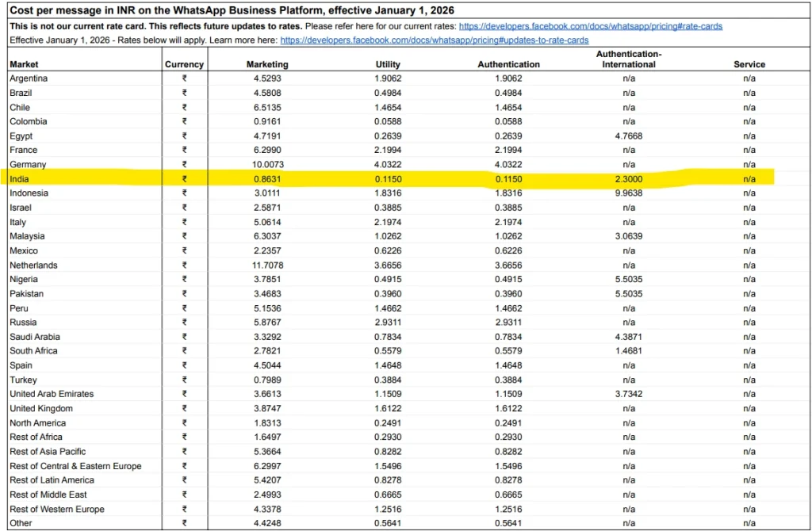This screenshot has height=531, width=812.
Task: Click the rupee symbol in Saudi Arabia row
Action: (184, 337)
